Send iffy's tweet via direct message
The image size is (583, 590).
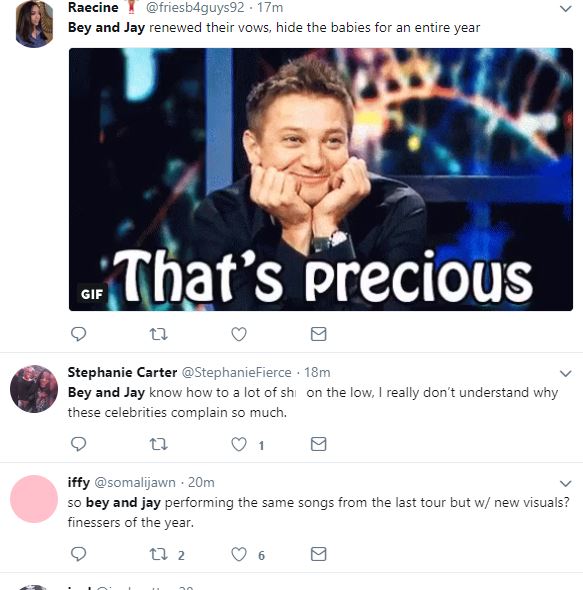coord(318,554)
